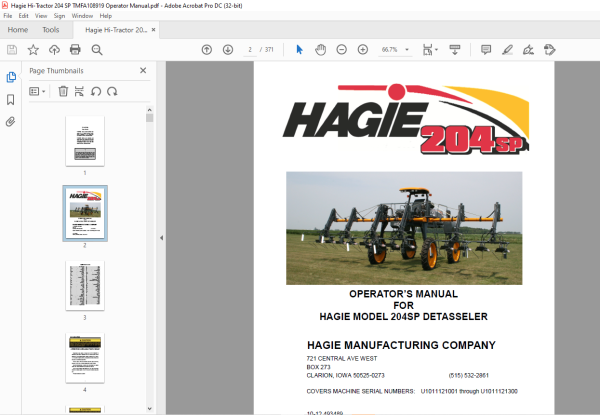Open the Help menu
600x415 pixels.
point(106,16)
